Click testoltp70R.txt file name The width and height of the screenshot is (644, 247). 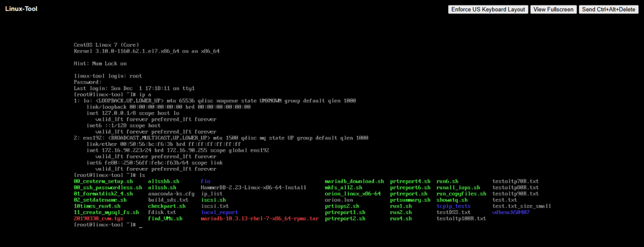tap(516, 181)
